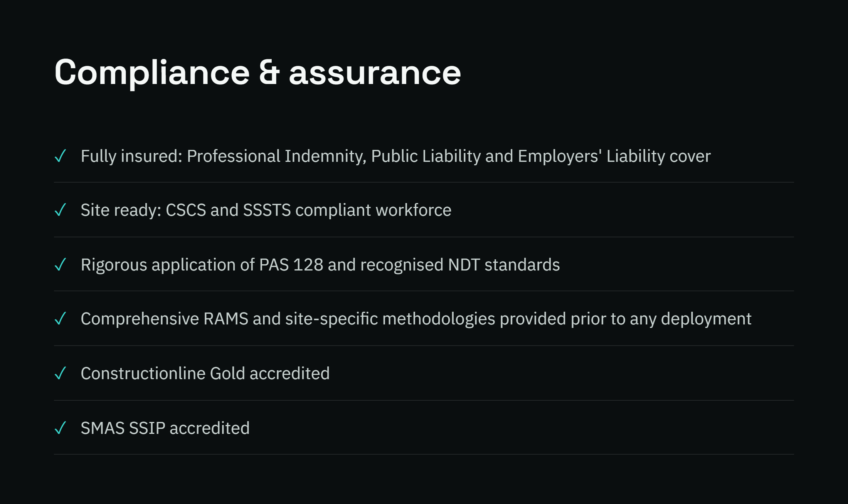
Task: Click the Site ready list item text
Action: (x=266, y=210)
